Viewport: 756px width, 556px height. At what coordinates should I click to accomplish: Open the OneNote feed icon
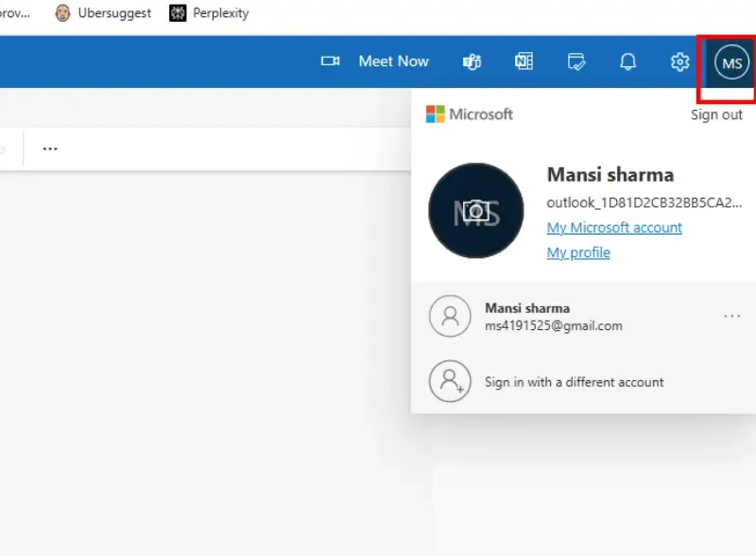[524, 61]
